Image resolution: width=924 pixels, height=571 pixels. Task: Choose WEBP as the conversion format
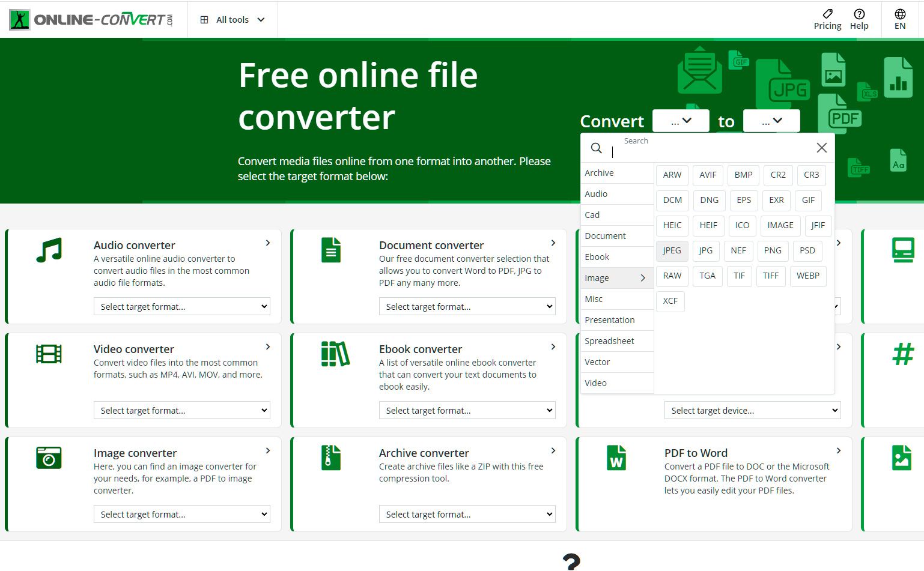click(808, 276)
